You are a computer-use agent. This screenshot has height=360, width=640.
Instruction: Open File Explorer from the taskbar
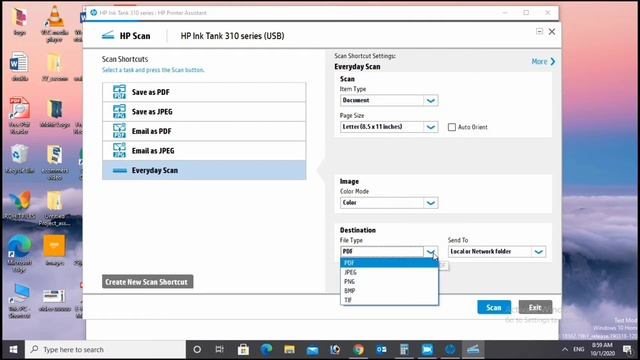point(289,350)
